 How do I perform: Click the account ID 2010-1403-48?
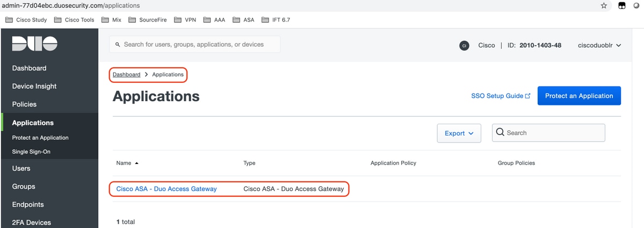(x=540, y=45)
